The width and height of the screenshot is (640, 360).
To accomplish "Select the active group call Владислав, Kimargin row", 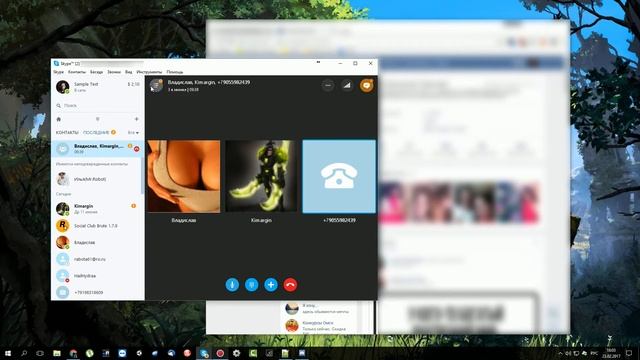I will point(97,149).
